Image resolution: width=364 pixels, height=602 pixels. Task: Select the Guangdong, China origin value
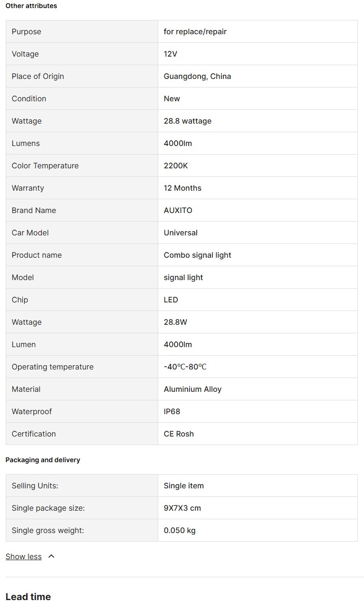197,76
